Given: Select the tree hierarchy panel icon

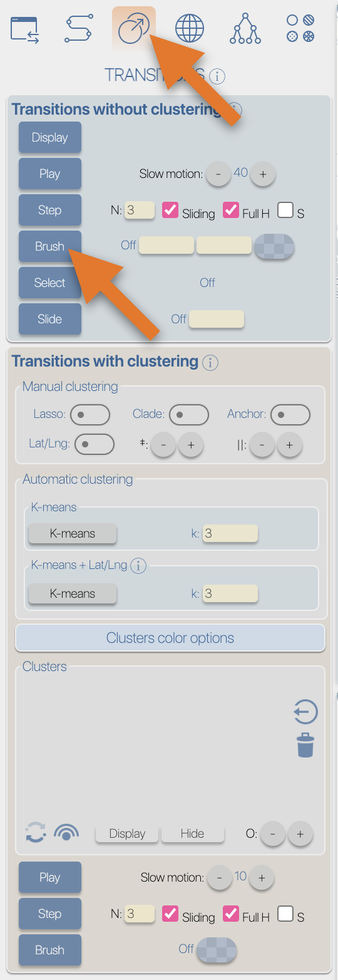Looking at the screenshot, I should click(x=245, y=29).
